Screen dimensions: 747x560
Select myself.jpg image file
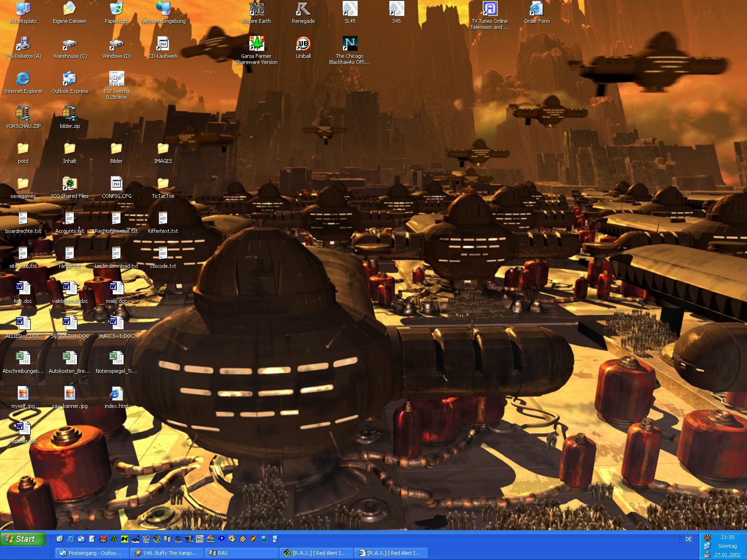(x=23, y=398)
